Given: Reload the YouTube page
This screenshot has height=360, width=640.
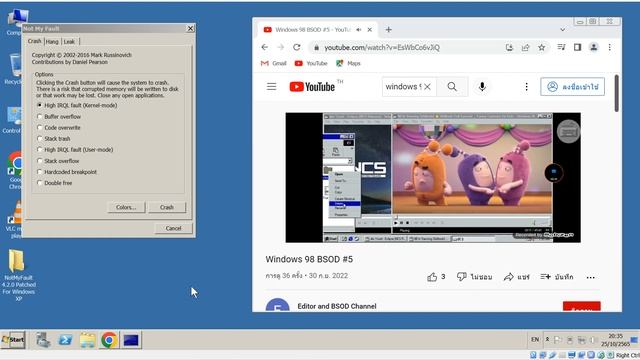Looking at the screenshot, I should click(x=297, y=47).
